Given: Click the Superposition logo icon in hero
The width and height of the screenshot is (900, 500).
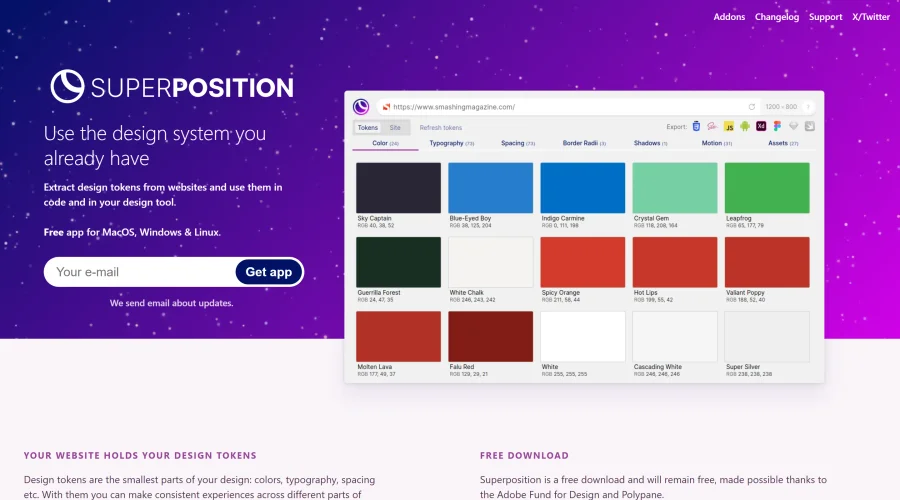Looking at the screenshot, I should click(67, 86).
